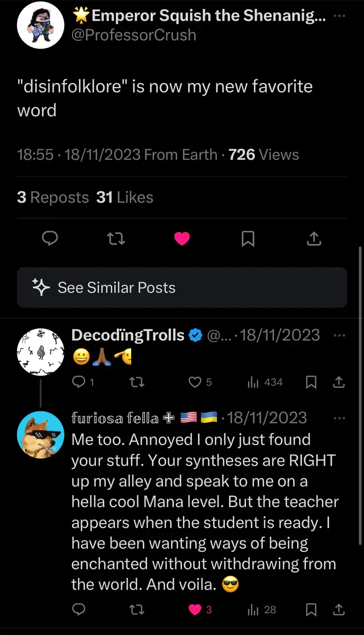The width and height of the screenshot is (364, 635).
Task: Unlike the main post's pink heart
Action: [181, 239]
